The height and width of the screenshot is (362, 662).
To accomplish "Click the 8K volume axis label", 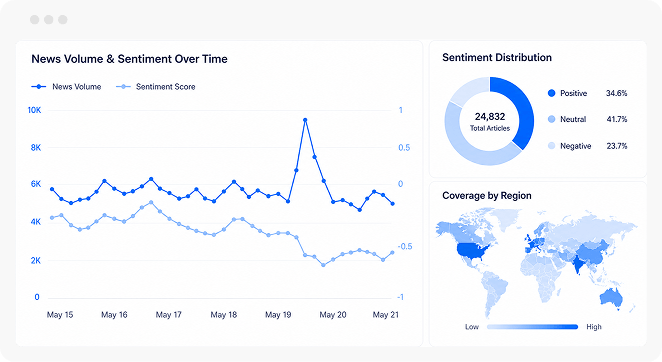I will [36, 147].
